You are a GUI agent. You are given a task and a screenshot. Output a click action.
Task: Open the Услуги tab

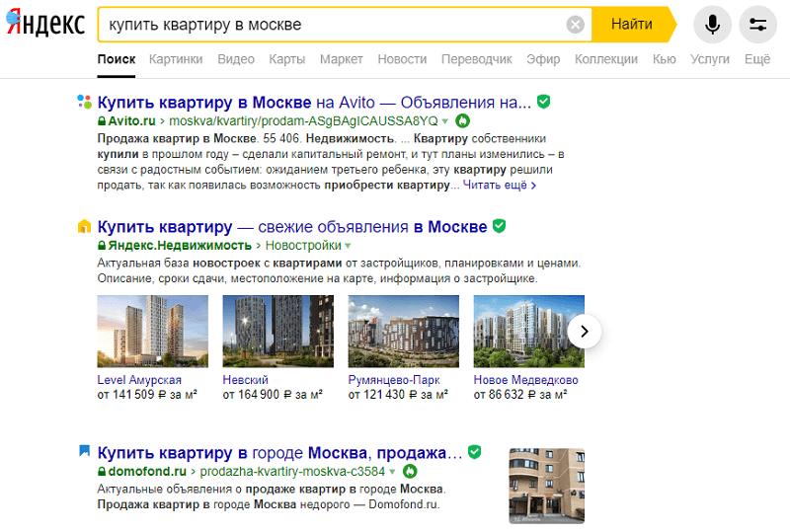[710, 59]
